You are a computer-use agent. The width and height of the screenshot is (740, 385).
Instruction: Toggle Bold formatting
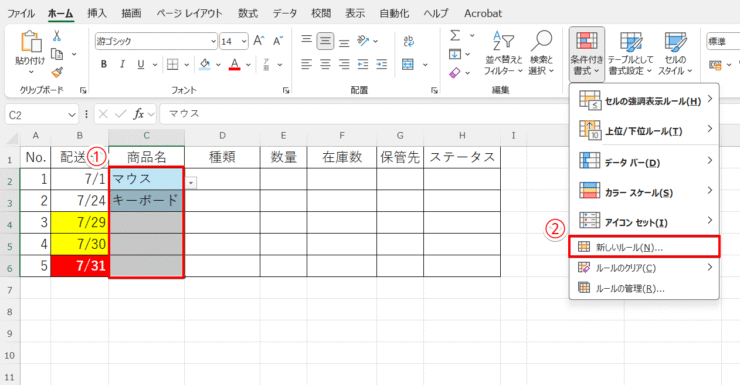pos(104,65)
